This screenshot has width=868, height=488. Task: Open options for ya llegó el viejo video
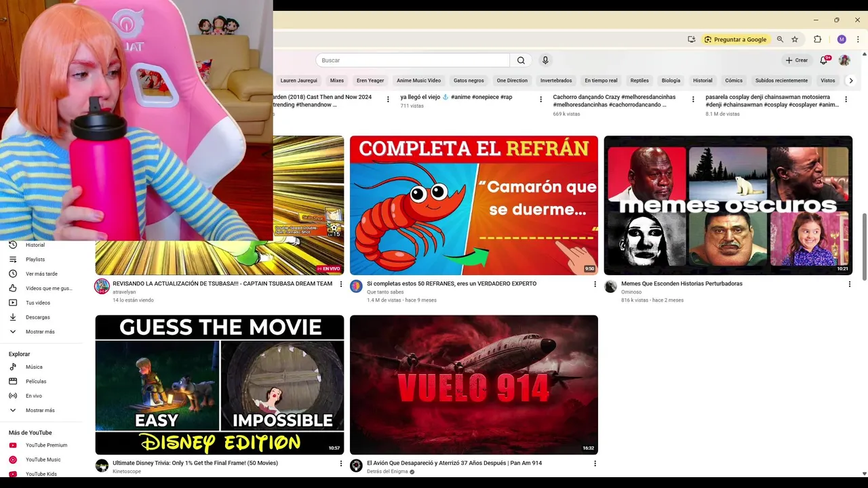[540, 99]
